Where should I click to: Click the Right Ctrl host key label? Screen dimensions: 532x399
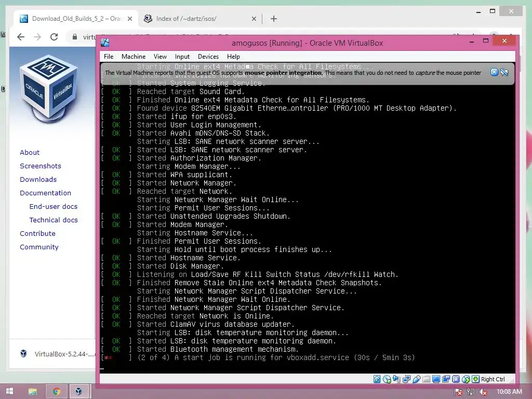point(493,379)
